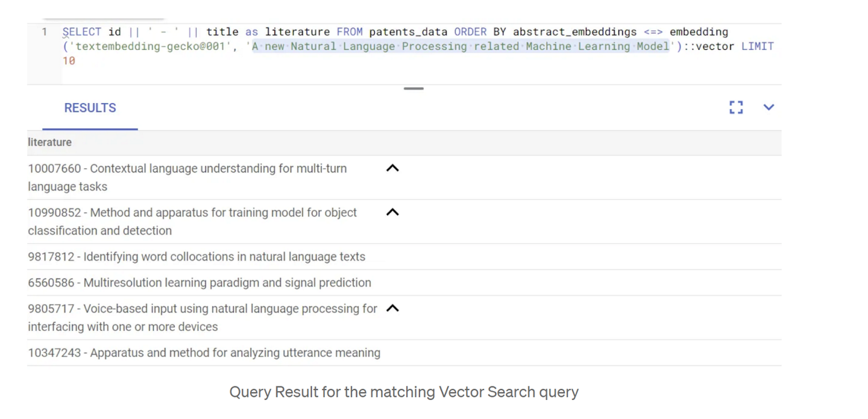
Task: Click the panel resize handle above RESULTS
Action: pyautogui.click(x=414, y=88)
